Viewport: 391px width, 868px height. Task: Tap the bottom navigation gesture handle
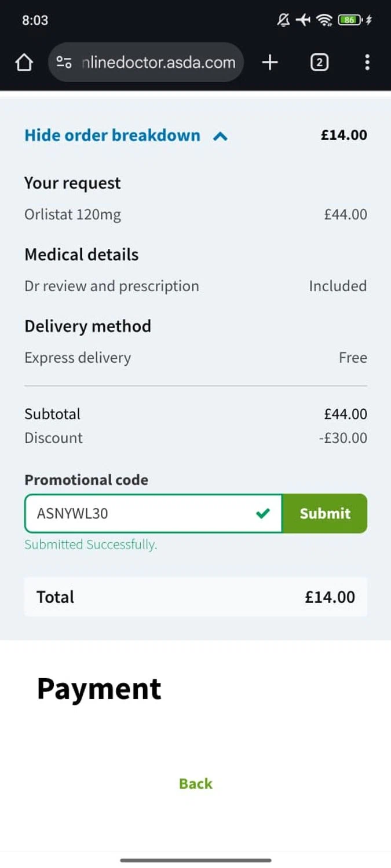click(x=195, y=860)
